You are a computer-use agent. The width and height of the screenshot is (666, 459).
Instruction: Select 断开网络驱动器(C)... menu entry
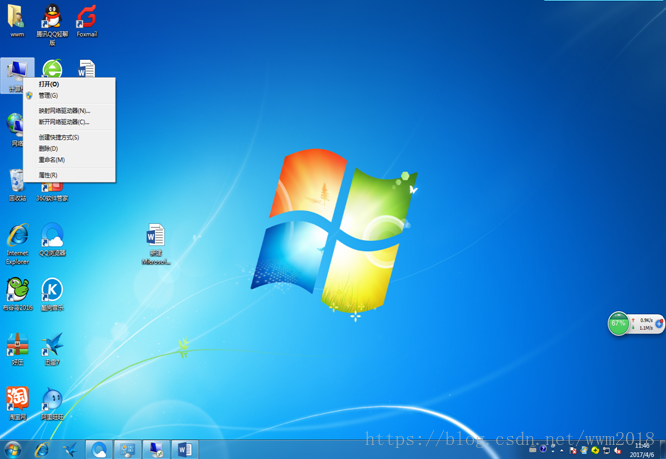click(x=69, y=122)
